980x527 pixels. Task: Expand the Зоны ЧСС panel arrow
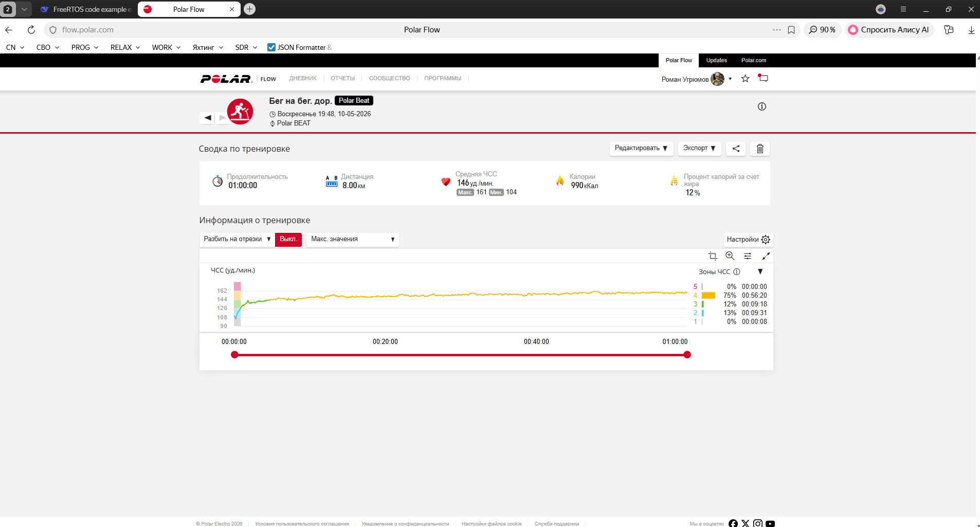(760, 271)
